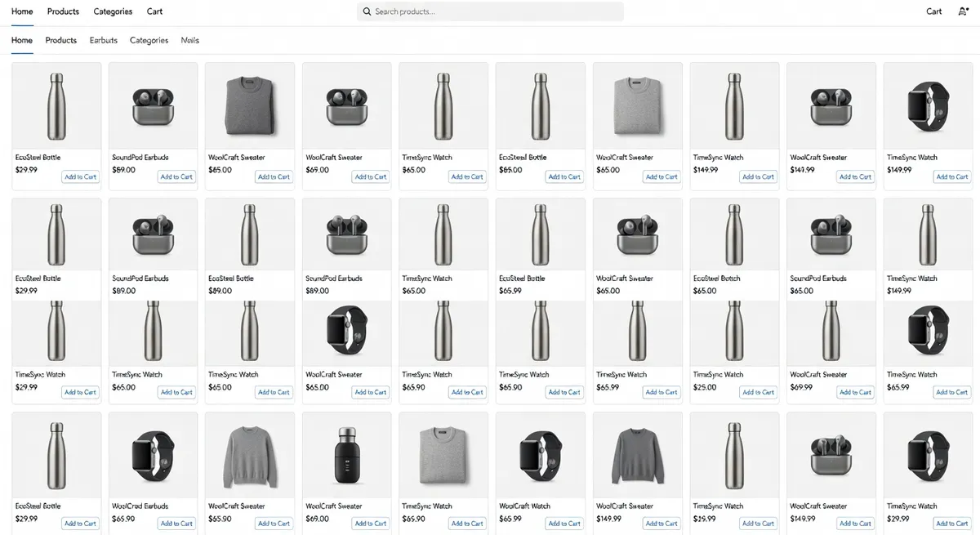Open Categories tab beside Earbuts

(x=149, y=40)
